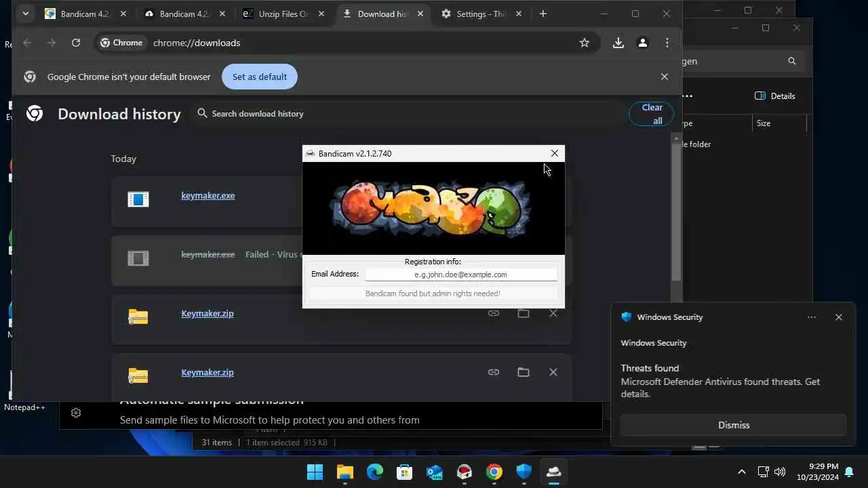This screenshot has width=868, height=488.
Task: Click the first Keymaker.zip folder icon
Action: [138, 317]
